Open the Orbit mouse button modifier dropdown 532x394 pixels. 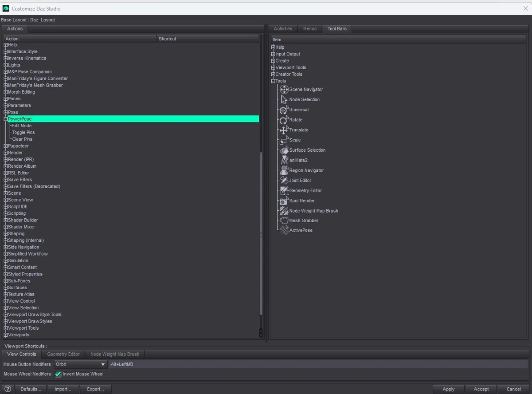(80, 364)
